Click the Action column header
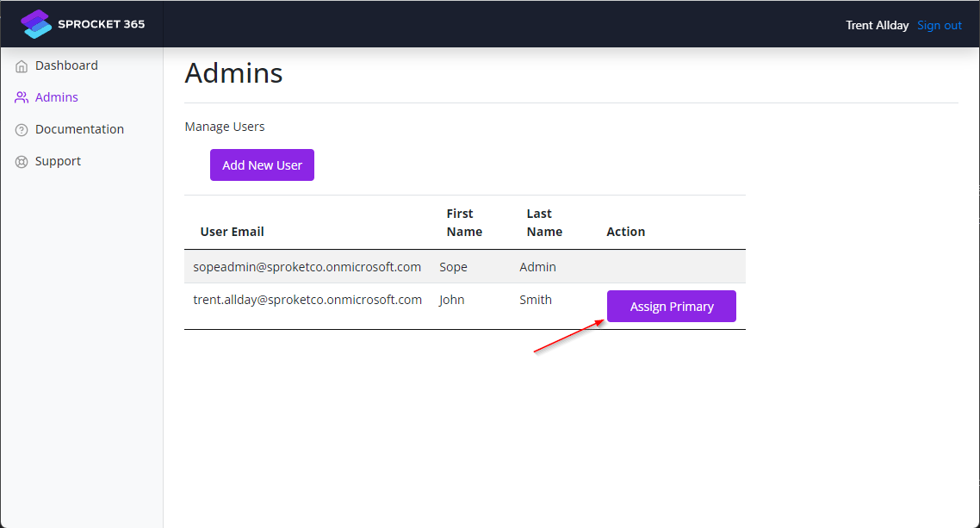This screenshot has width=980, height=528. [x=625, y=232]
